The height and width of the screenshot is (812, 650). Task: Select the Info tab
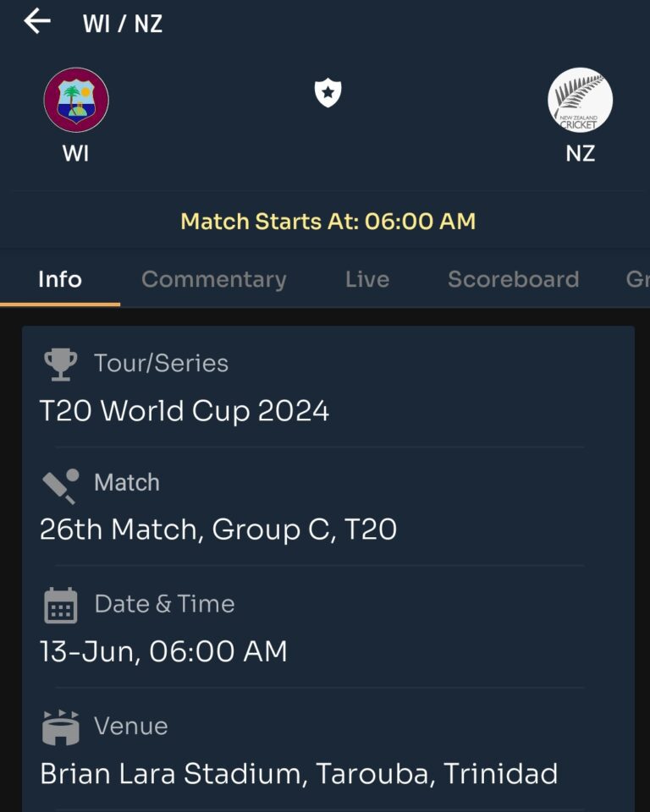60,280
